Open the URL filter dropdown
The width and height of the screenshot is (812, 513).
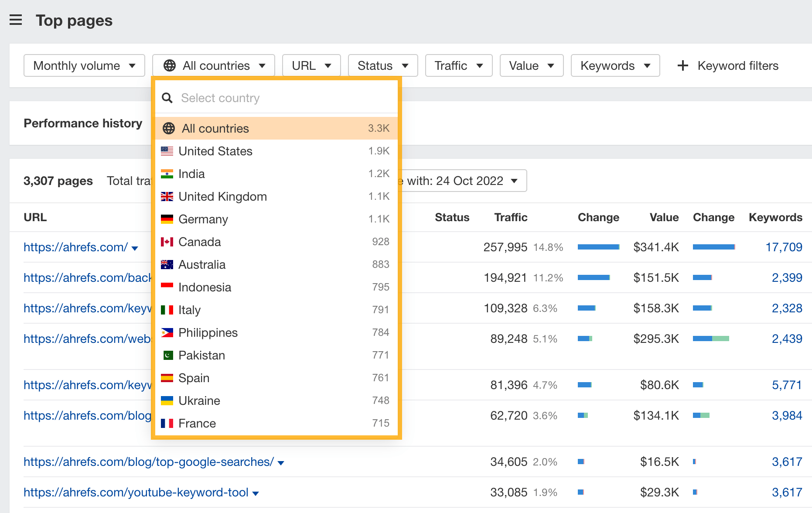(x=311, y=65)
